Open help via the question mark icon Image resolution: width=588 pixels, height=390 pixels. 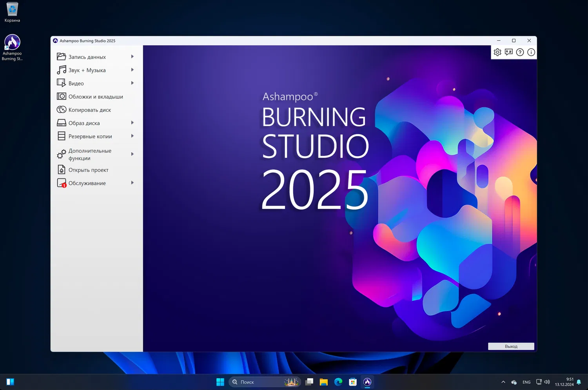(520, 52)
